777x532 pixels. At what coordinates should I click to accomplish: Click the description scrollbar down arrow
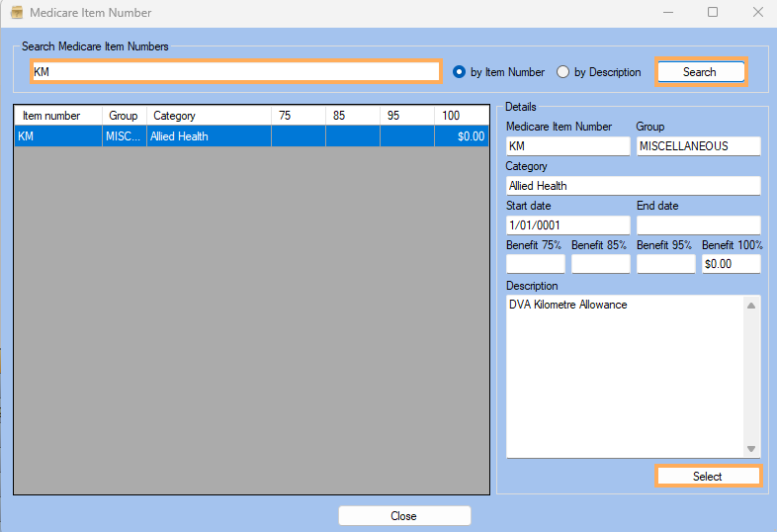point(751,449)
